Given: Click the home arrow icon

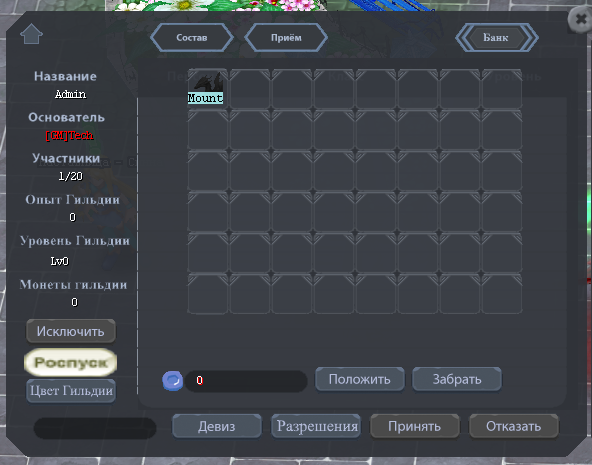Looking at the screenshot, I should coord(31,34).
